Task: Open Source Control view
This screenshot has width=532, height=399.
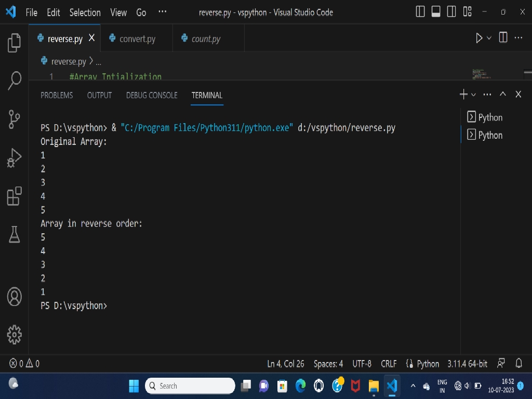Action: 14,119
